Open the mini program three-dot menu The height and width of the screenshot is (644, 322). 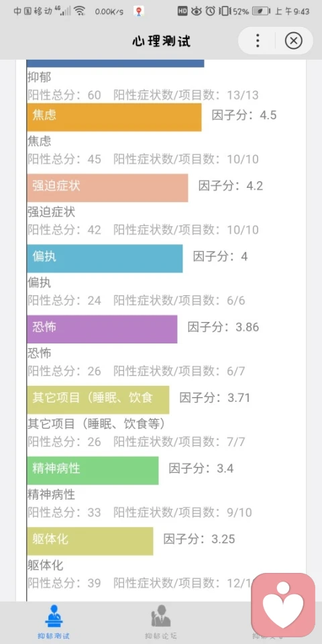(258, 41)
